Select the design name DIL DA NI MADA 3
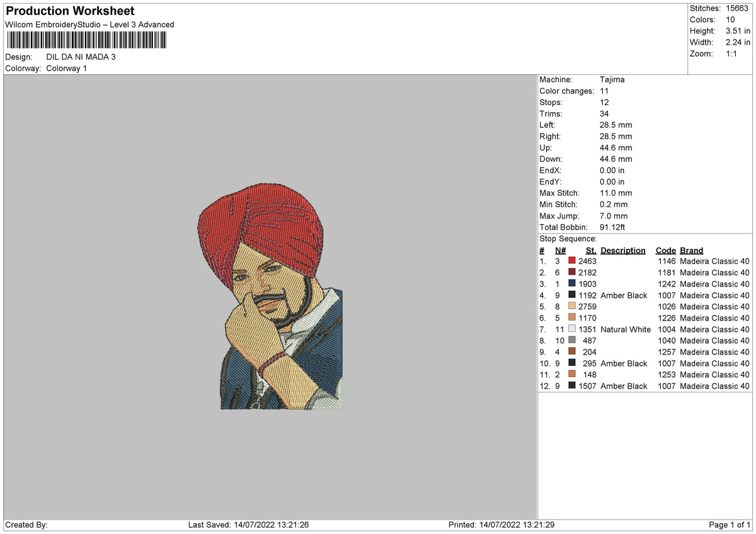Viewport: 756px width, 534px height. click(x=81, y=57)
